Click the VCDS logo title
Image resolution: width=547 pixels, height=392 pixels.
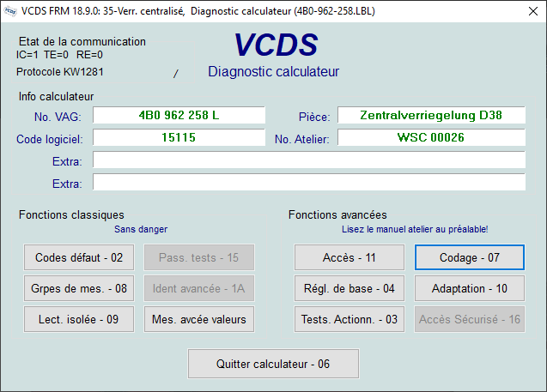276,45
